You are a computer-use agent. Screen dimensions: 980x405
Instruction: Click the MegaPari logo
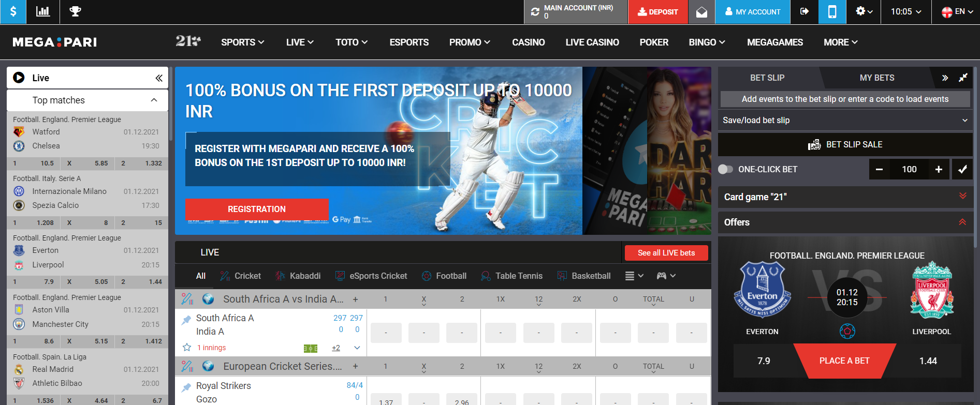55,42
